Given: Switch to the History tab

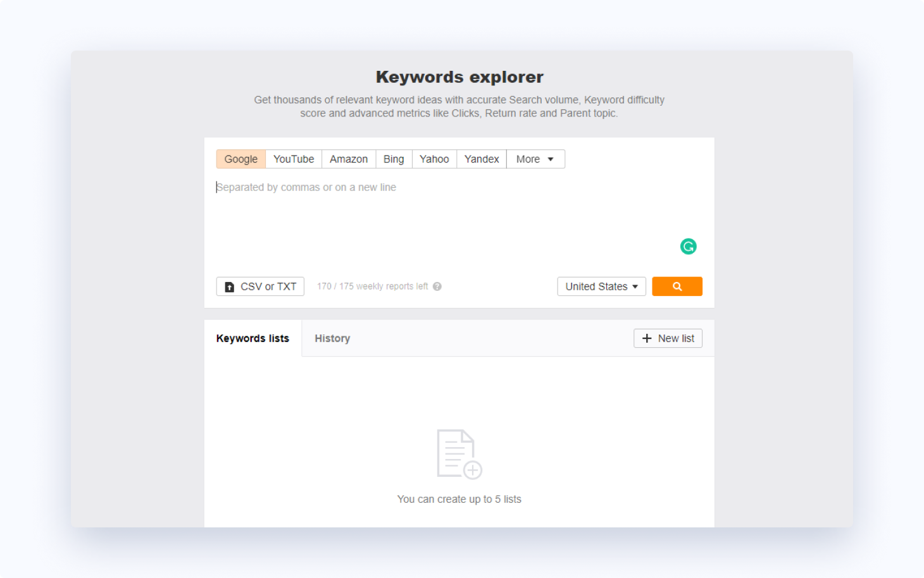Looking at the screenshot, I should coord(332,338).
